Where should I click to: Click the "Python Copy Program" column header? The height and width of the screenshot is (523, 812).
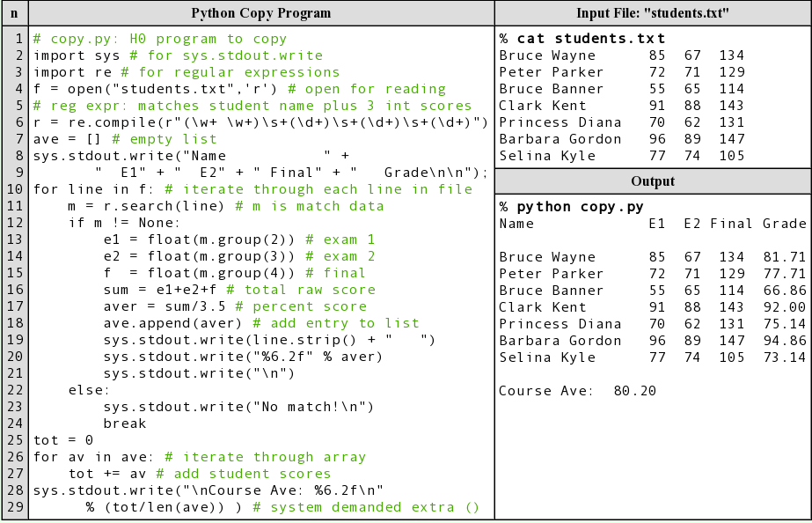(261, 13)
